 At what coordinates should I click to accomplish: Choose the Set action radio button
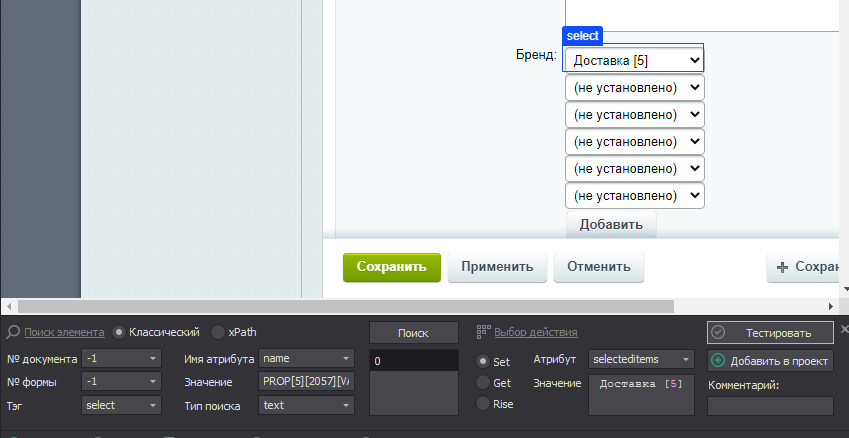(482, 362)
